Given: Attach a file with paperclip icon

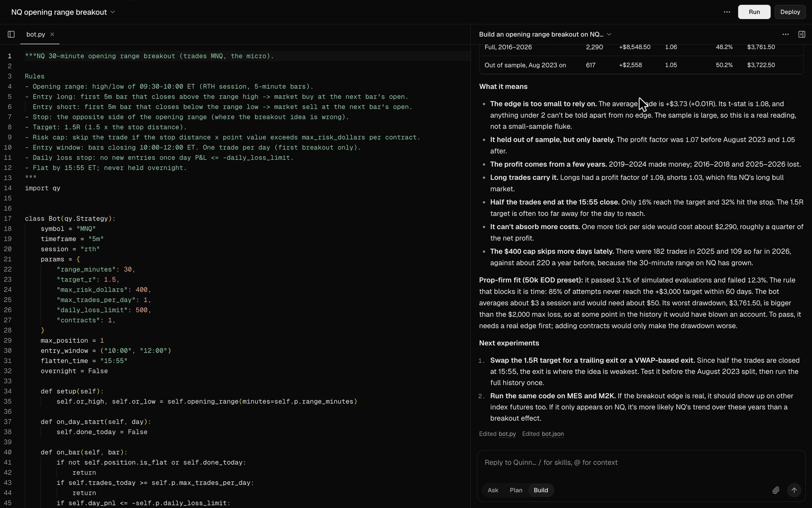Looking at the screenshot, I should click(776, 490).
